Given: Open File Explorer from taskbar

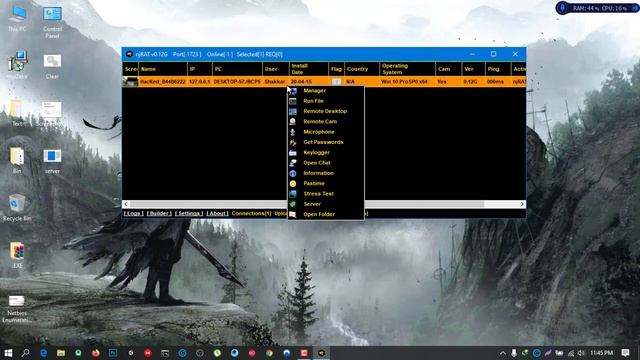Looking at the screenshot, I should click(61, 353).
